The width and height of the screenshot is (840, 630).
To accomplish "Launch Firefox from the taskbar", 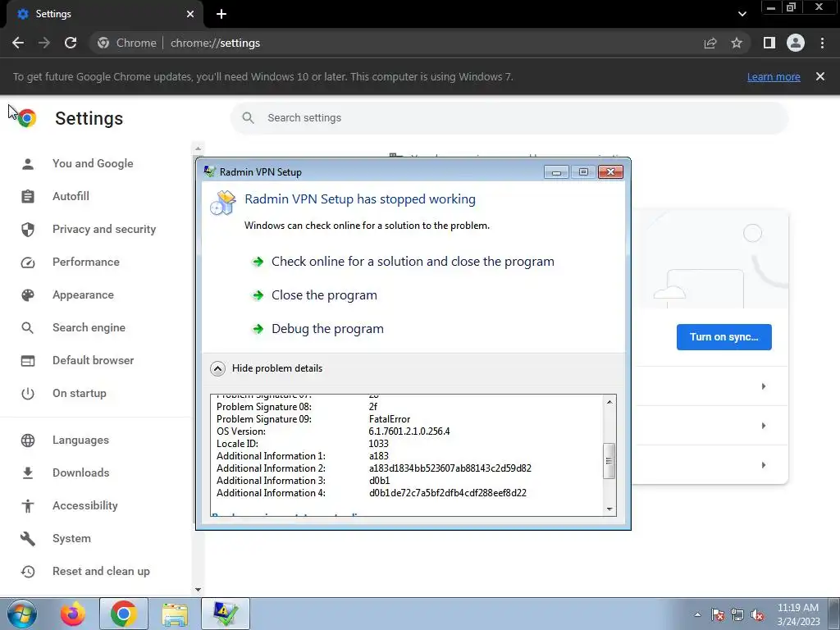I will click(72, 614).
